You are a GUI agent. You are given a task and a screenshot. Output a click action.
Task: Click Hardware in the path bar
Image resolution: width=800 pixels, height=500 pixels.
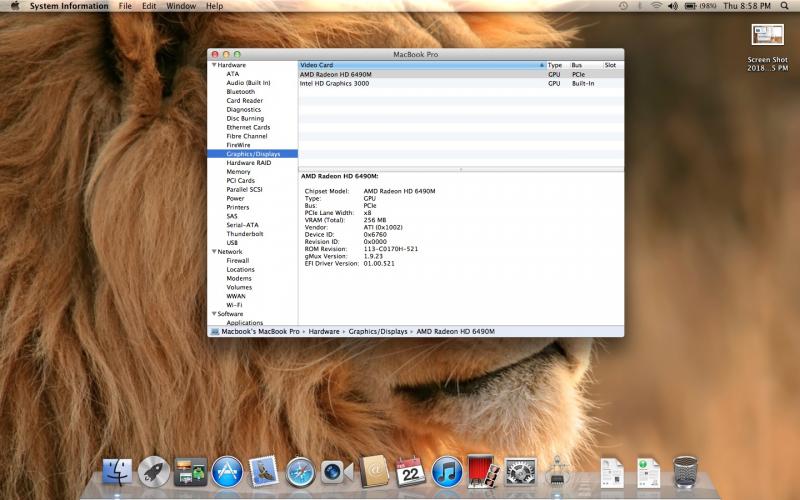(x=324, y=332)
